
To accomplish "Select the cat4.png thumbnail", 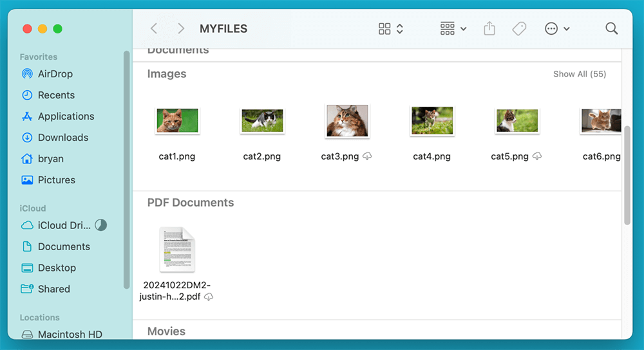I will [433, 120].
